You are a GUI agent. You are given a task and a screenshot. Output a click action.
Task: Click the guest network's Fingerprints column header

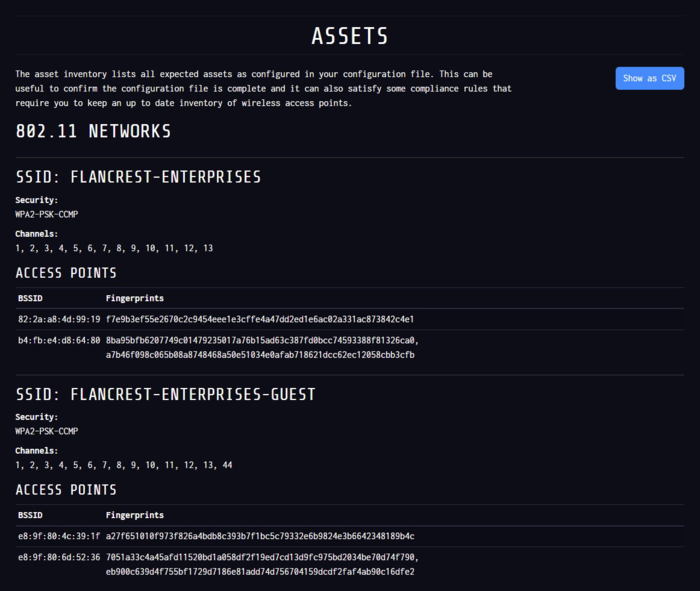tap(135, 515)
